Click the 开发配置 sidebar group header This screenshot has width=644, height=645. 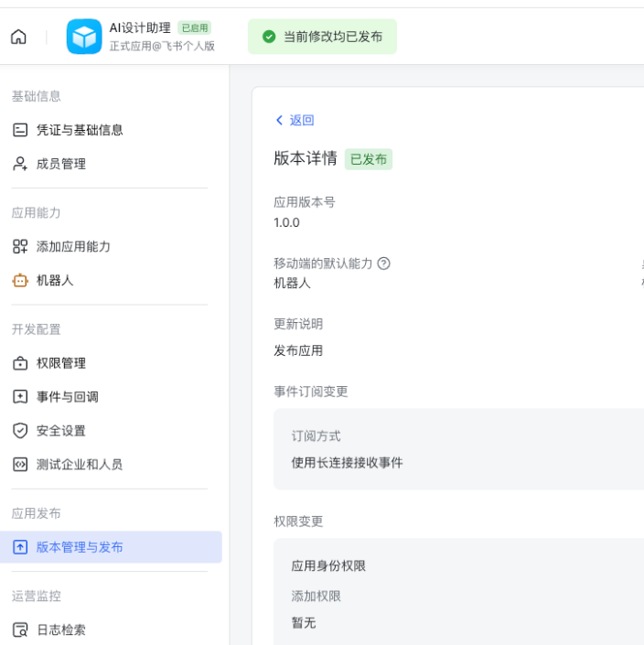(x=37, y=329)
